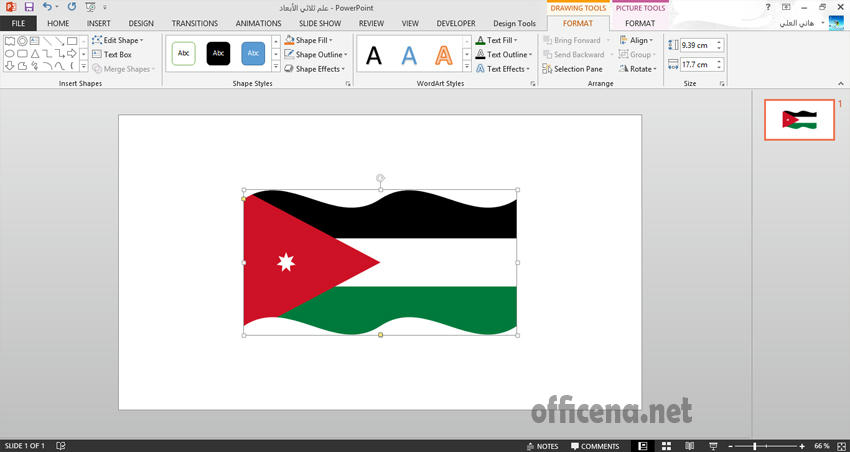
Task: Select slide 1 thumbnail with the flag
Action: 798,120
